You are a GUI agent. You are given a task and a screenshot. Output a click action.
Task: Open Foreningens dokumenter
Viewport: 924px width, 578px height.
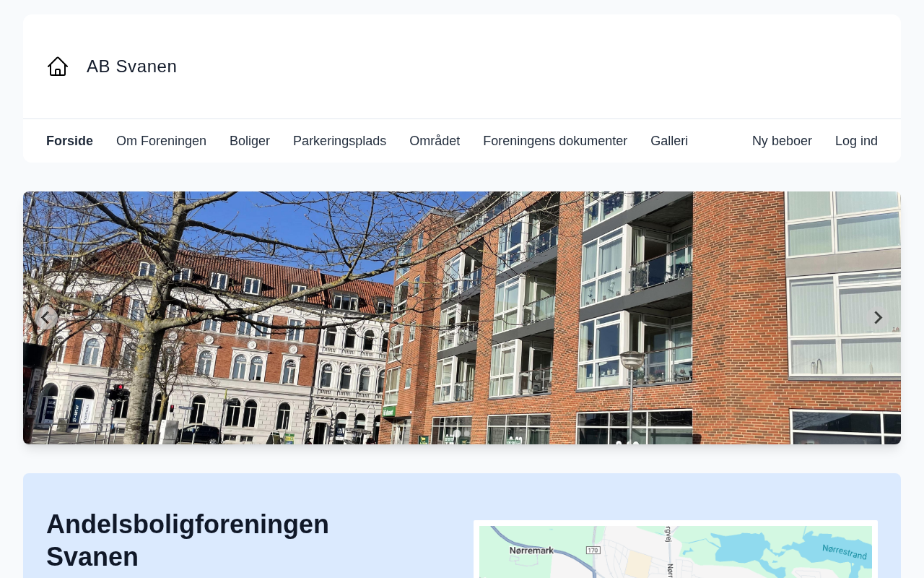(x=555, y=141)
